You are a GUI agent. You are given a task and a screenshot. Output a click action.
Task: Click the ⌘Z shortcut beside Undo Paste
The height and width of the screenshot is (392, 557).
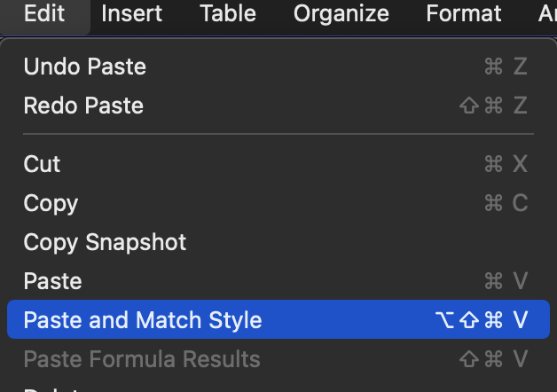click(x=506, y=67)
